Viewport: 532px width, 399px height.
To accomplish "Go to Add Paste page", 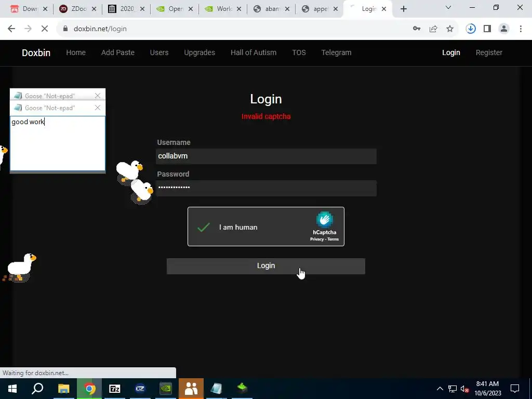I will tap(118, 52).
